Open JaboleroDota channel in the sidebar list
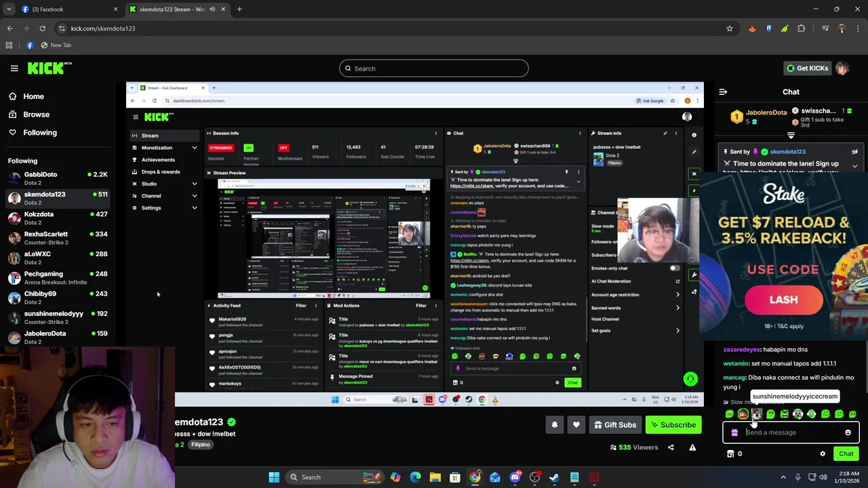This screenshot has height=488, width=868. tap(57, 337)
